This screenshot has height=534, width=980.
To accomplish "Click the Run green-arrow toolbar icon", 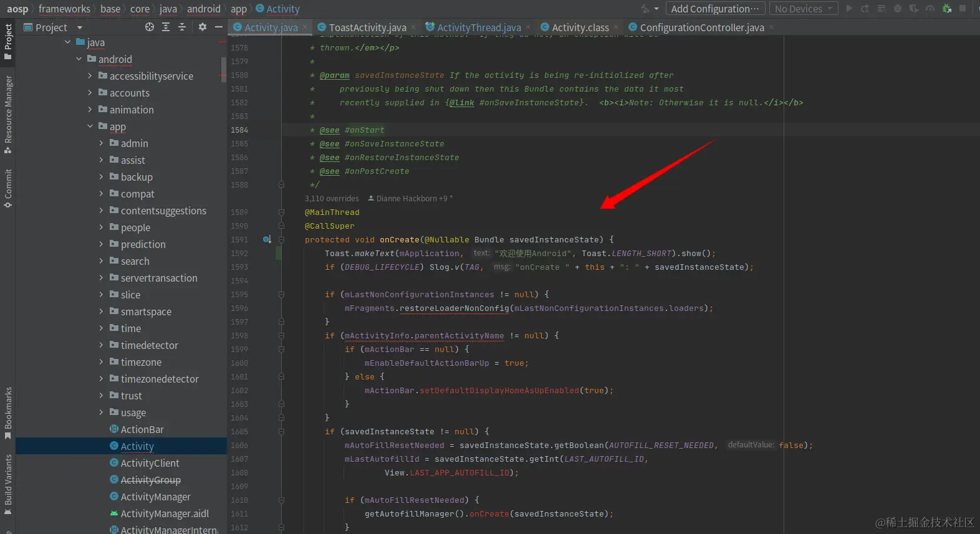I will pos(849,9).
